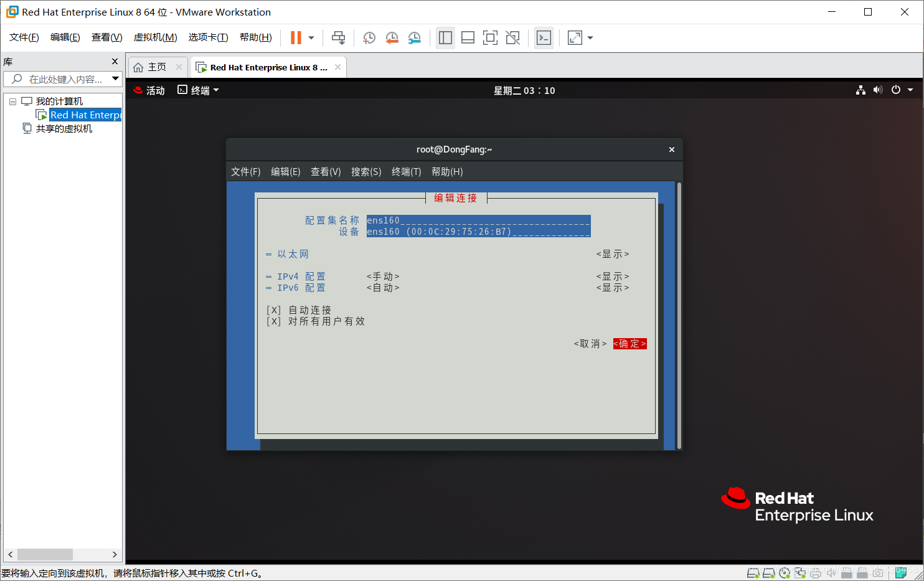Open VMware 选项卡(T) menu
The height and width of the screenshot is (581, 924).
click(209, 37)
